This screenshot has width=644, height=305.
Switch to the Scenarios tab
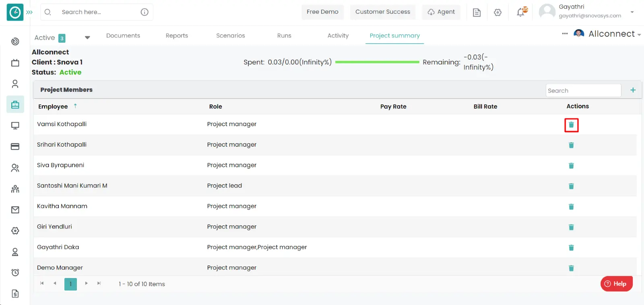click(x=230, y=35)
